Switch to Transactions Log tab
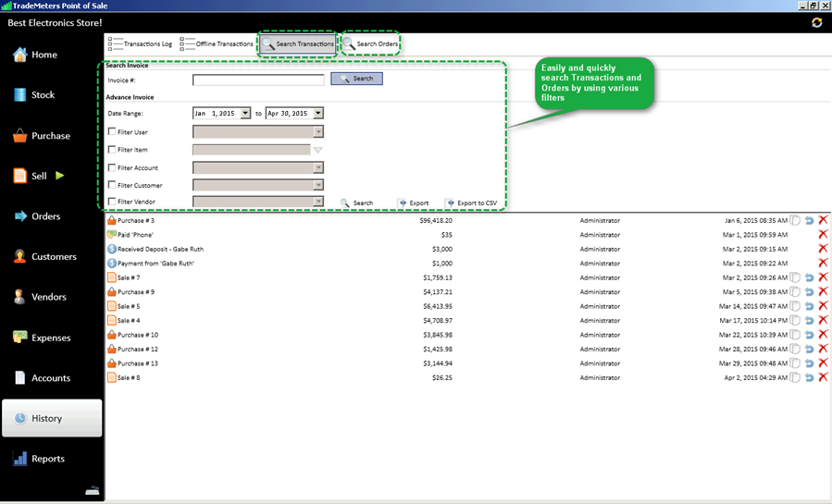This screenshot has height=504, width=832. (141, 43)
